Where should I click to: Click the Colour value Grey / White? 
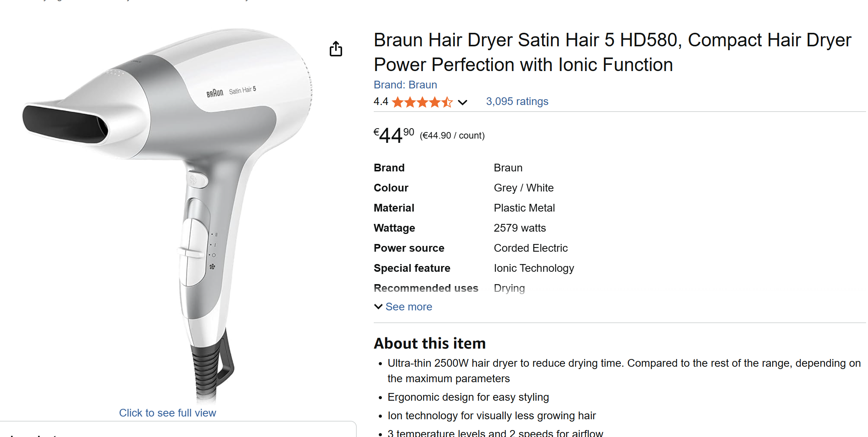click(x=524, y=188)
